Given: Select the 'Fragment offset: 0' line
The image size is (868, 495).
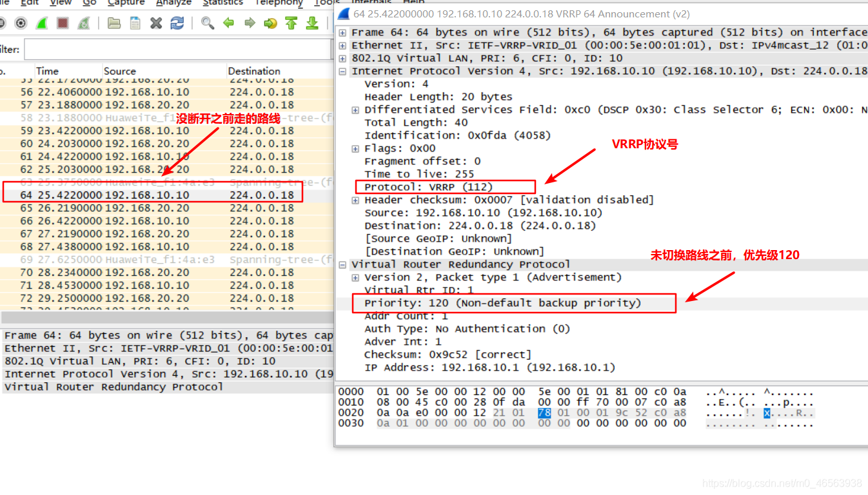Looking at the screenshot, I should point(422,161).
